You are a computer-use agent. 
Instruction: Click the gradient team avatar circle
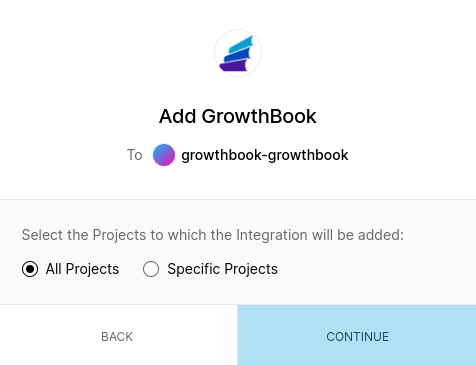click(164, 155)
